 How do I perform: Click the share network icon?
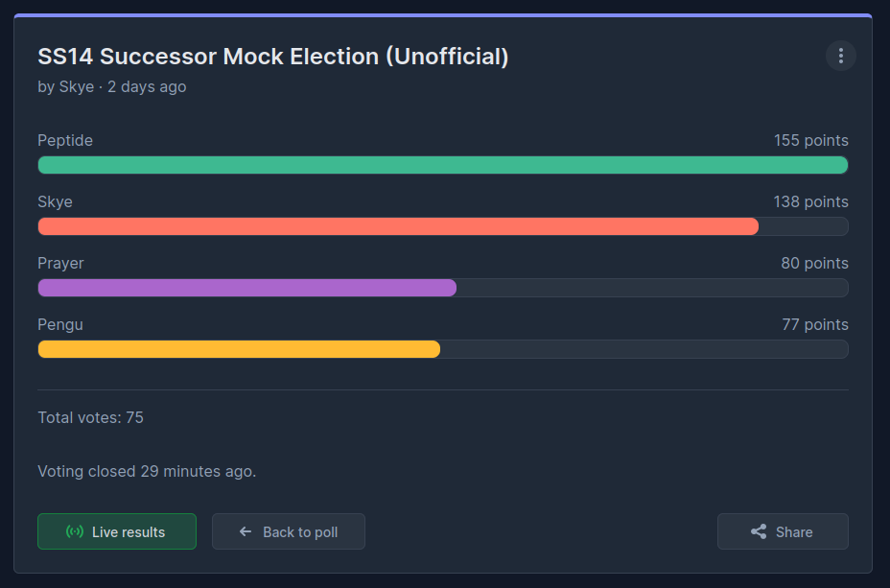(x=759, y=531)
